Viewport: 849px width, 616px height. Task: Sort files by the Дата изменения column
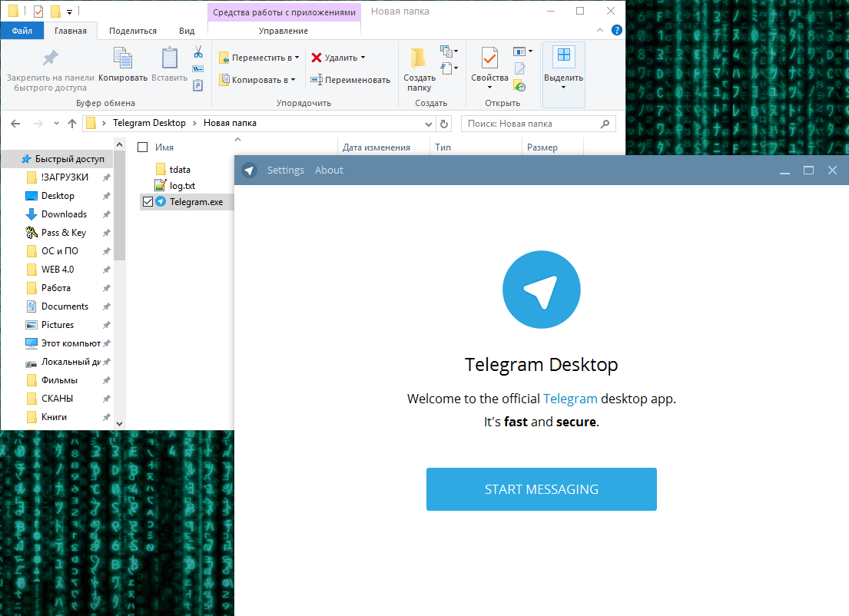(384, 147)
